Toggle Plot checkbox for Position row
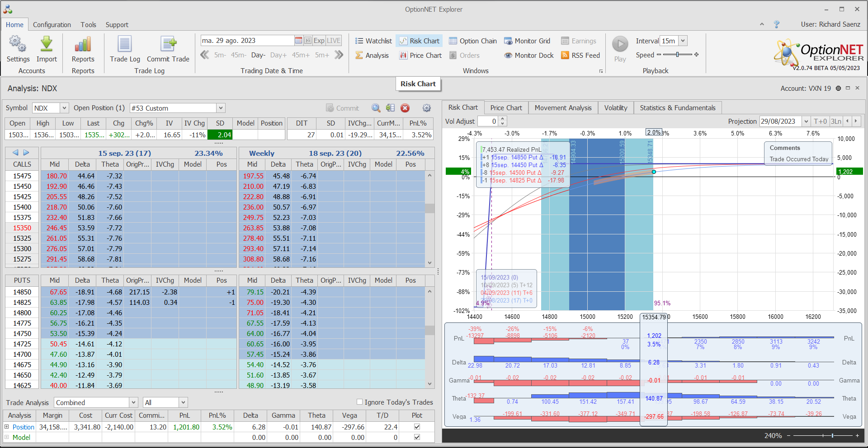 tap(417, 427)
